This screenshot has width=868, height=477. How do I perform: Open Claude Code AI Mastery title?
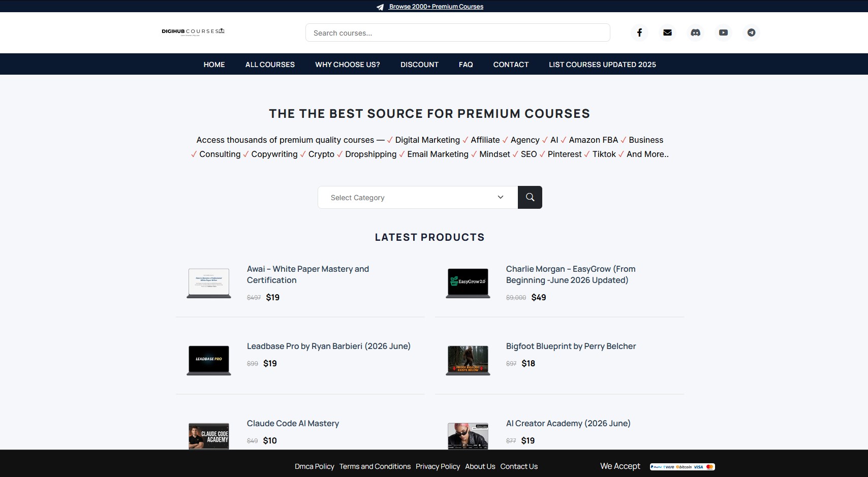(293, 423)
